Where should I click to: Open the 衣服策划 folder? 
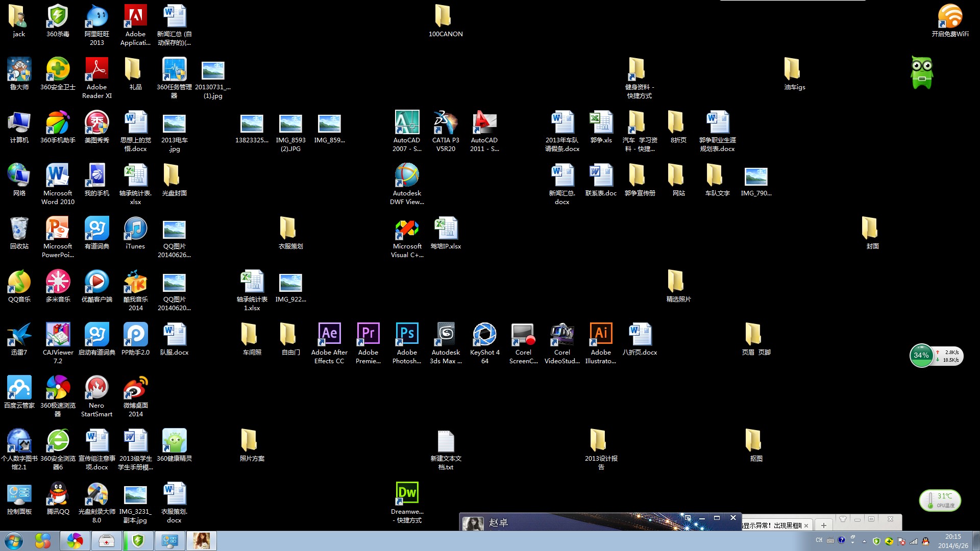pyautogui.click(x=290, y=233)
